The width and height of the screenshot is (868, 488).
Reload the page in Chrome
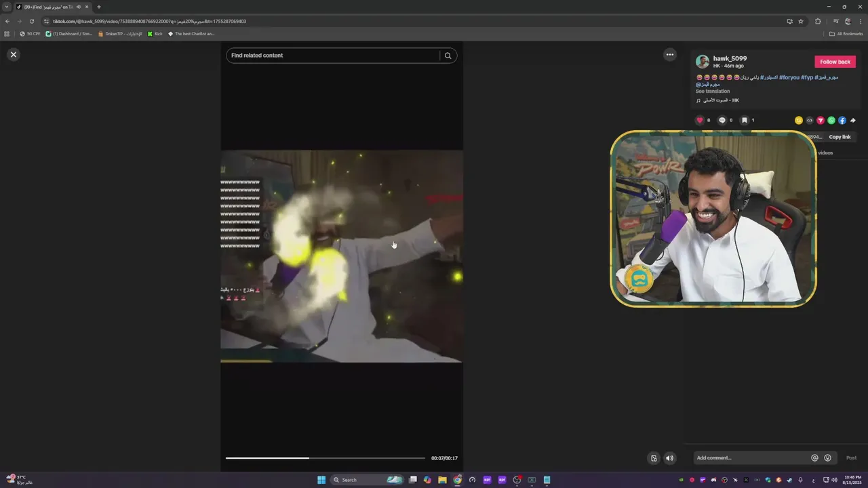click(x=31, y=21)
